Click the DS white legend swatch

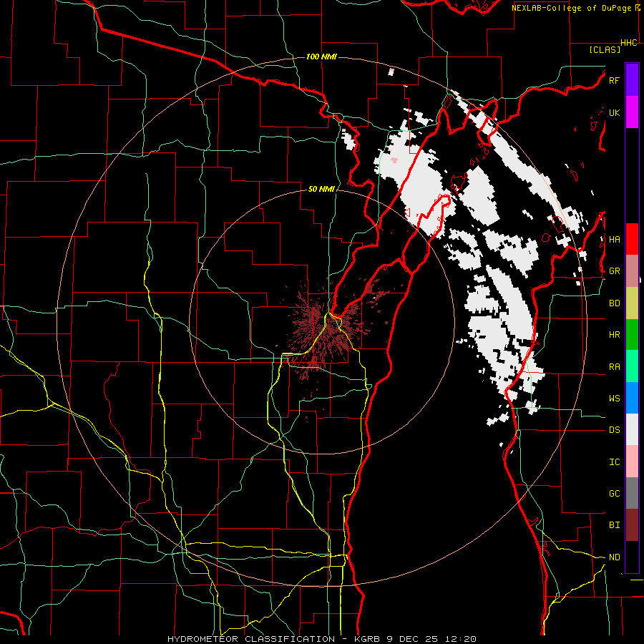[632, 429]
